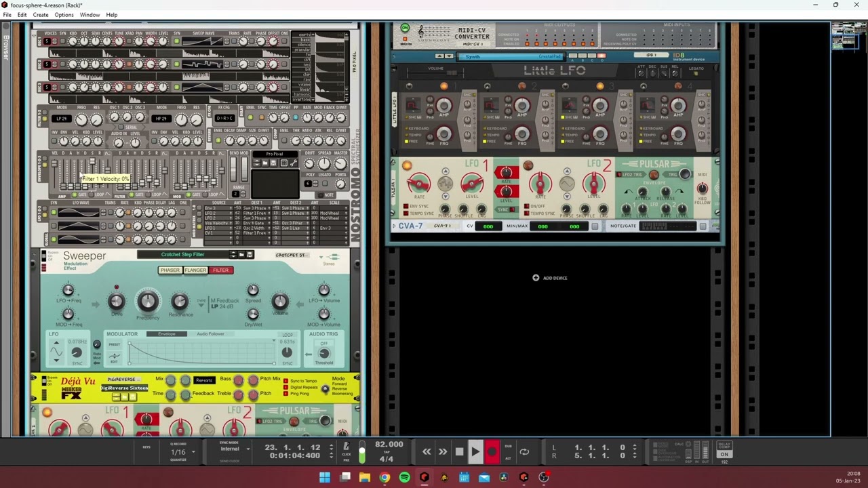Open the Window menu
This screenshot has height=488, width=868.
pyautogui.click(x=90, y=15)
